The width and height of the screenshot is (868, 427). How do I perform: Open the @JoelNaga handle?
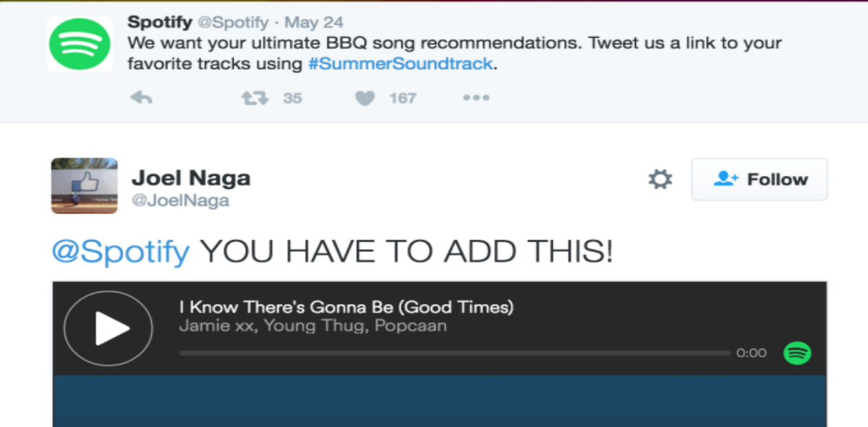tap(180, 201)
